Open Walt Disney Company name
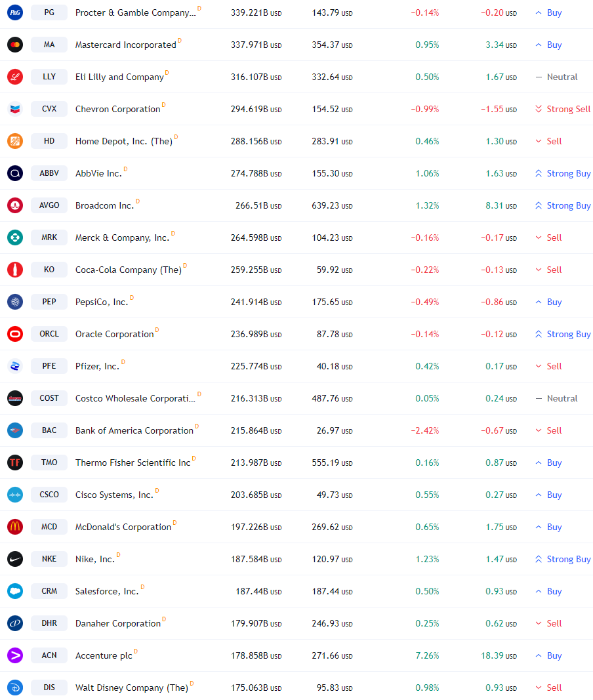This screenshot has height=700, width=593. (132, 688)
